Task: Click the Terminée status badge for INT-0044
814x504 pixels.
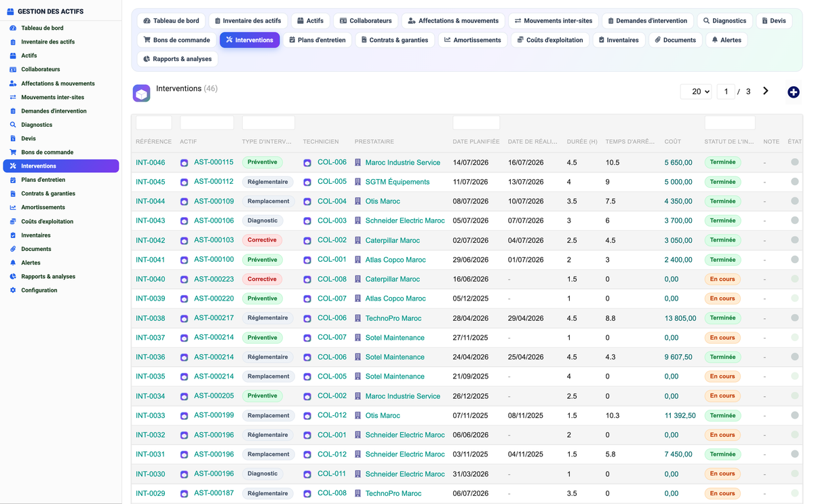Action: [722, 201]
